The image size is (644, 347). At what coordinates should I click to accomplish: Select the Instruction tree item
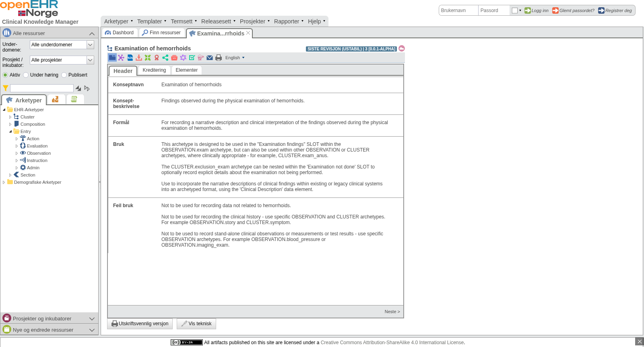(37, 160)
